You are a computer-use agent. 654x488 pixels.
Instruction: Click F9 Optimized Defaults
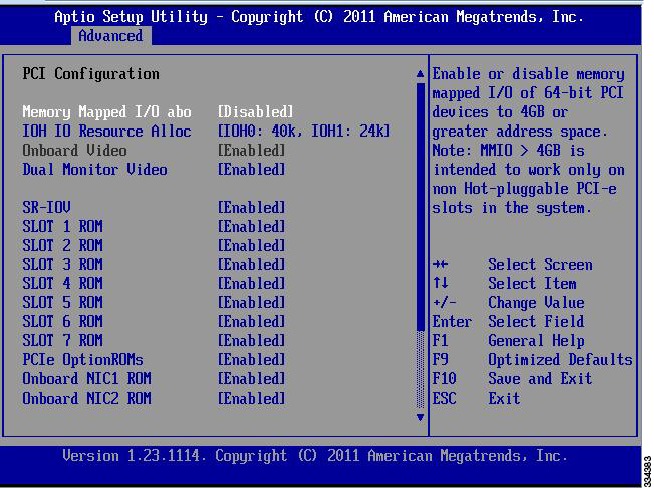(532, 360)
